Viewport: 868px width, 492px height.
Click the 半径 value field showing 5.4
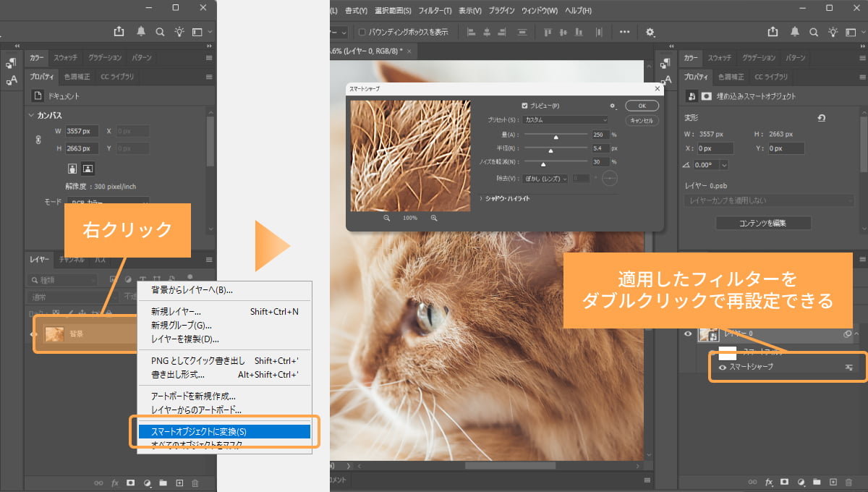[x=600, y=148]
